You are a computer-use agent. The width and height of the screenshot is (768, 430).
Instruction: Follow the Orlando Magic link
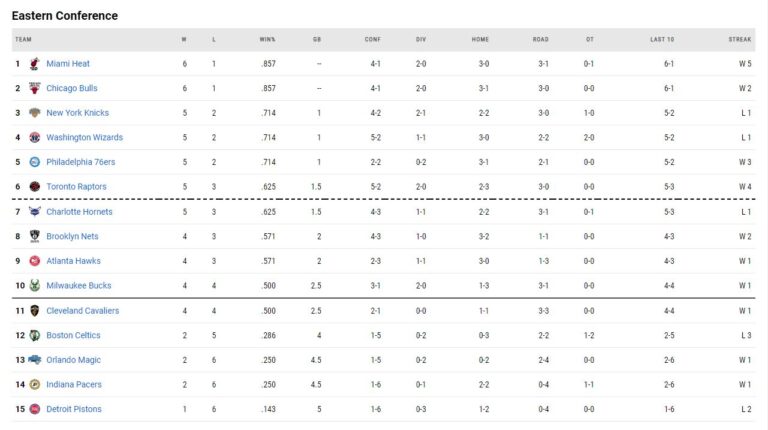tap(73, 360)
